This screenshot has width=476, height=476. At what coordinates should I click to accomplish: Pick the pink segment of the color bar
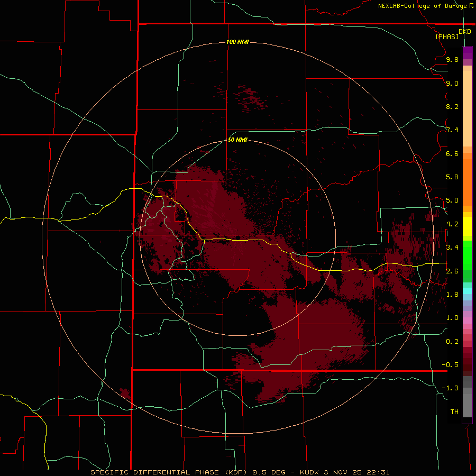(467, 321)
